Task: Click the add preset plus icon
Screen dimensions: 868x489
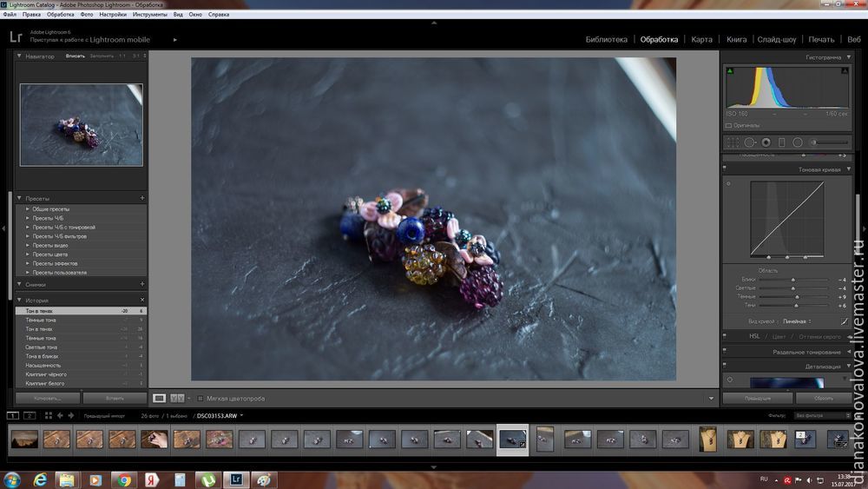Action: (x=142, y=198)
